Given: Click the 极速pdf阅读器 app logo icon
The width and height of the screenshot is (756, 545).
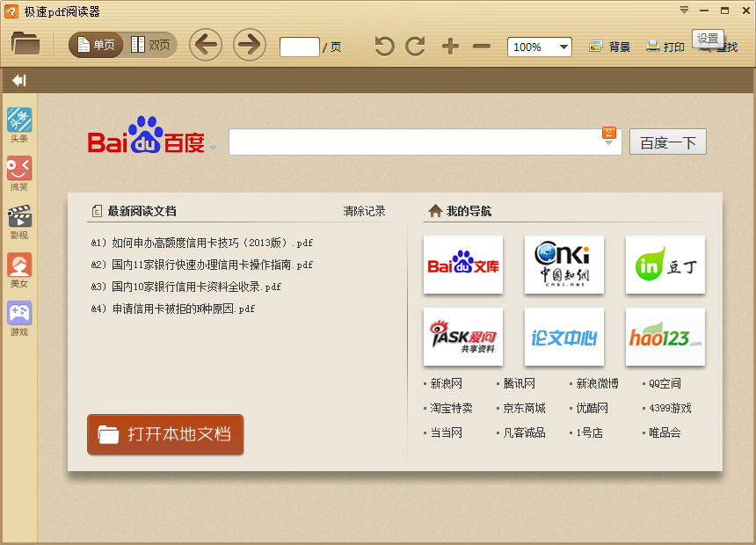Looking at the screenshot, I should [x=11, y=11].
